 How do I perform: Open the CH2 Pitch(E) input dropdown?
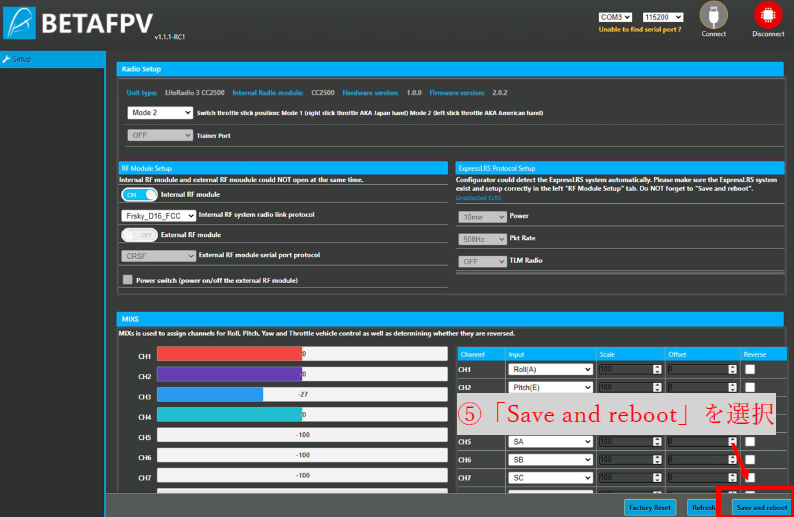[x=550, y=387]
